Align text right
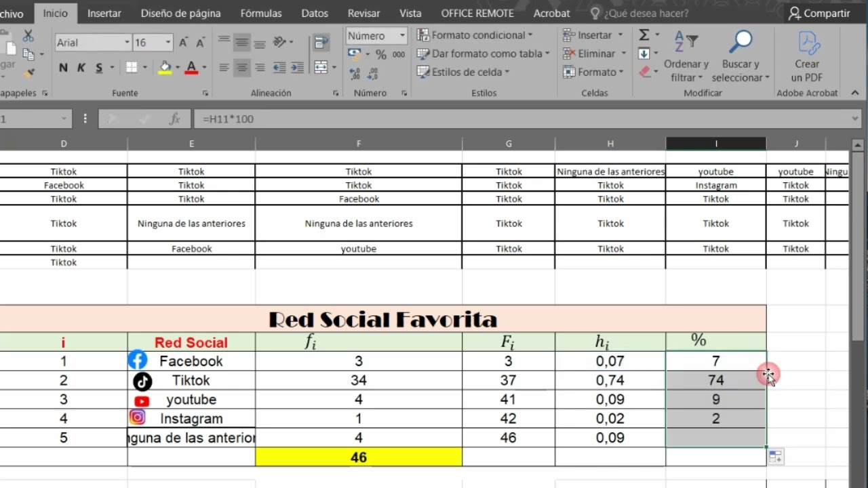 coord(260,68)
